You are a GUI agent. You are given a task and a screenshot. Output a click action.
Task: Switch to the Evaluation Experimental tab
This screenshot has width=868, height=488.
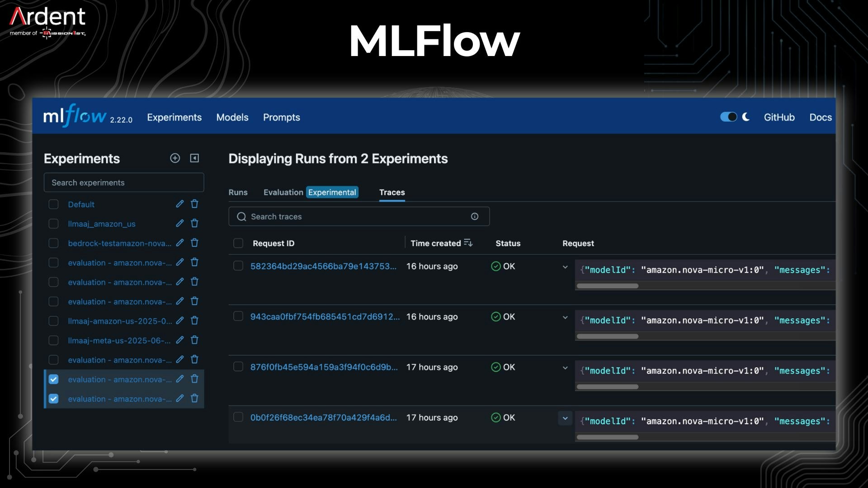tap(311, 192)
